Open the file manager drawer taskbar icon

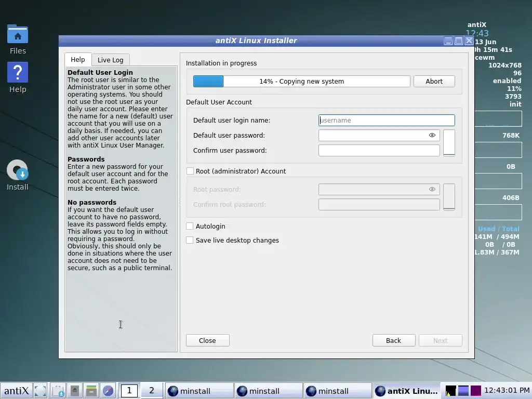point(91,391)
